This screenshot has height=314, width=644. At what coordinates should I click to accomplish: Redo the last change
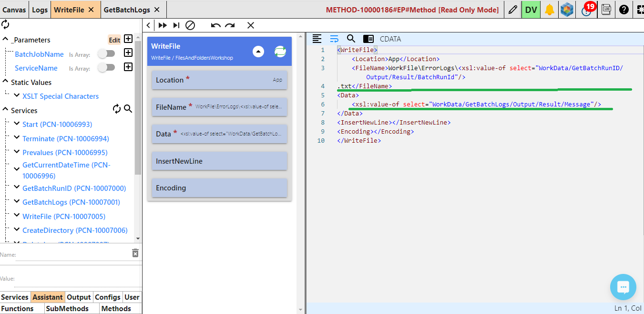230,25
